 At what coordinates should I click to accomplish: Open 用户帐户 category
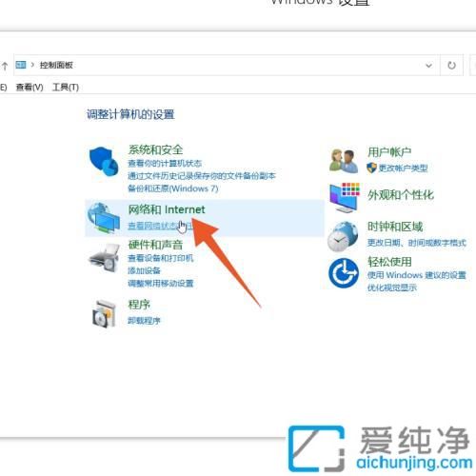[389, 152]
